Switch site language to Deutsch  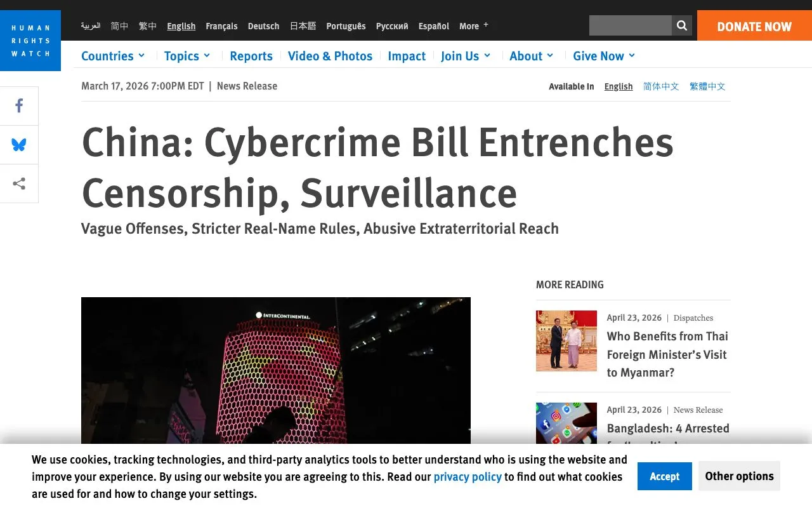tap(263, 26)
